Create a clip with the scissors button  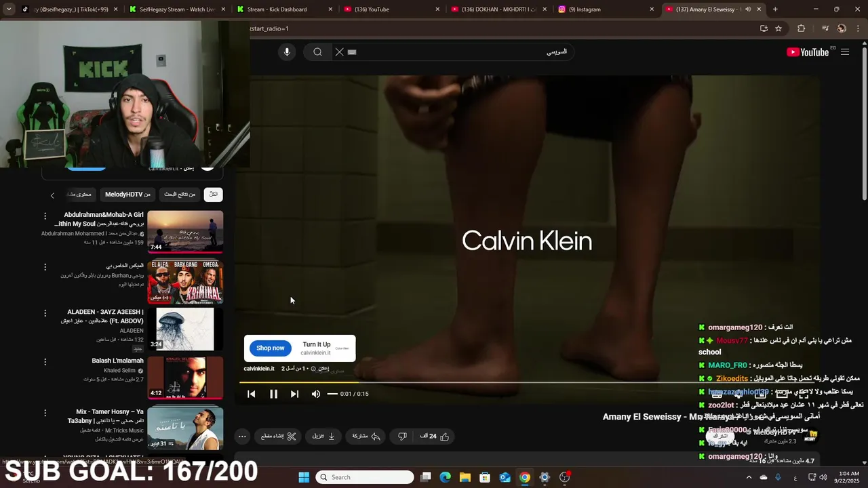(x=279, y=436)
